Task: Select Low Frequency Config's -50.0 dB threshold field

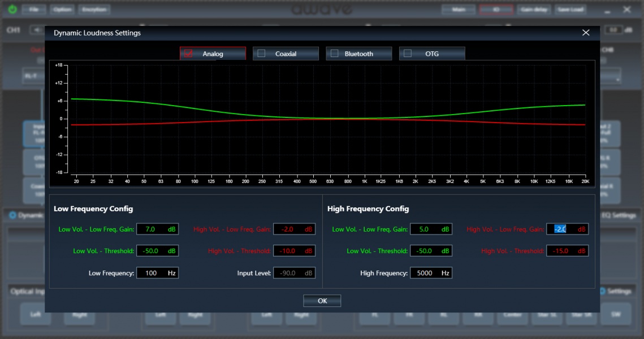Action: [x=152, y=251]
